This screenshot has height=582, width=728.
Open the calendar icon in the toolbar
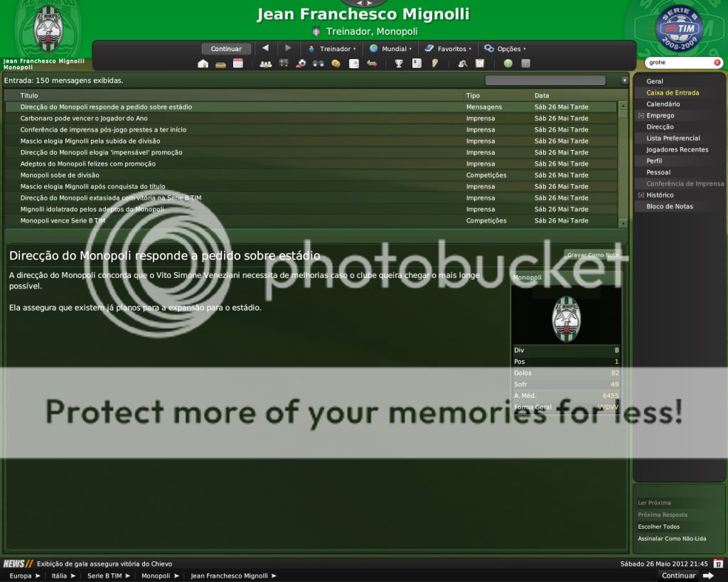(x=237, y=64)
